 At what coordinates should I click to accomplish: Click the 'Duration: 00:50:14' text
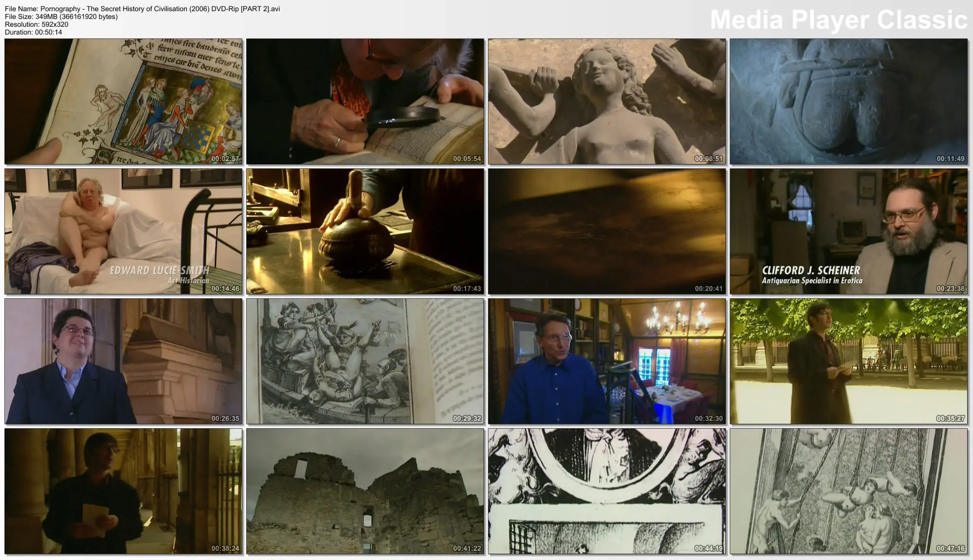(34, 32)
